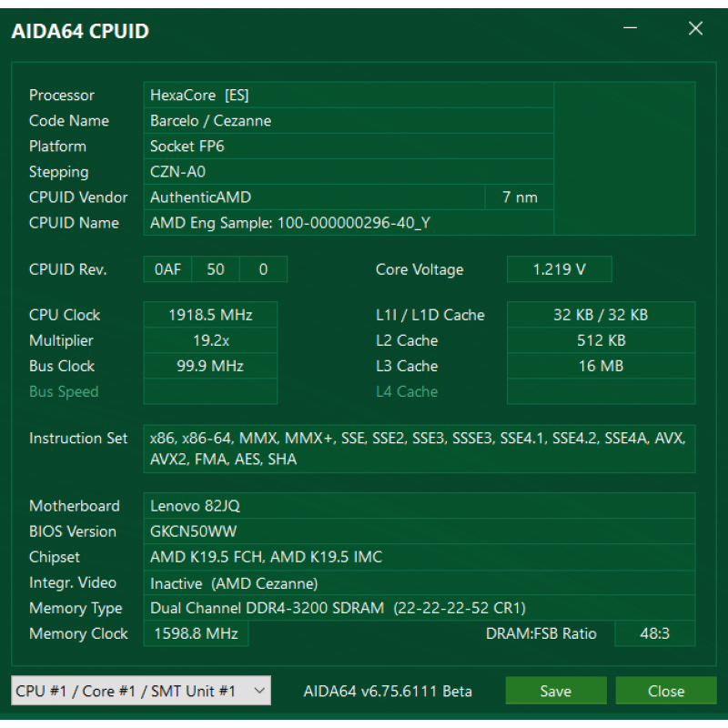Click the empty L4 Cache field
The height and width of the screenshot is (728, 728).
[601, 391]
